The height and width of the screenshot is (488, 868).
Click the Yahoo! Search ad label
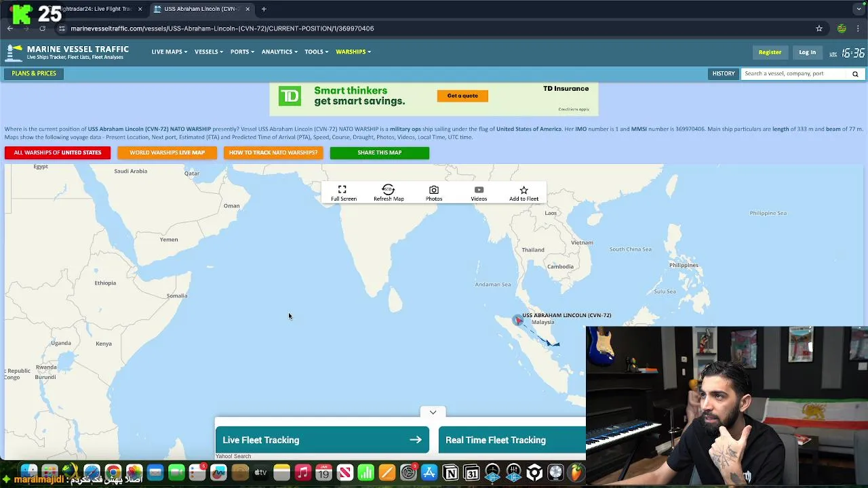(233, 456)
